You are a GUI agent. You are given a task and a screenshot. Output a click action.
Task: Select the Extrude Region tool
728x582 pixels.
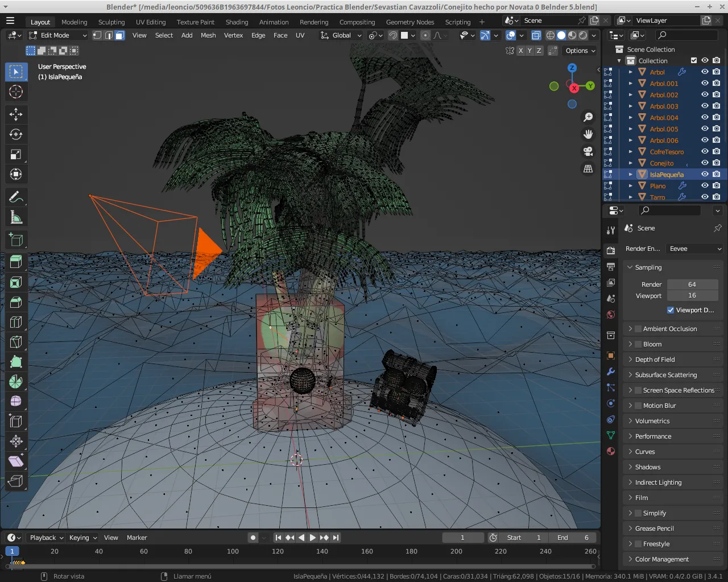(x=16, y=262)
